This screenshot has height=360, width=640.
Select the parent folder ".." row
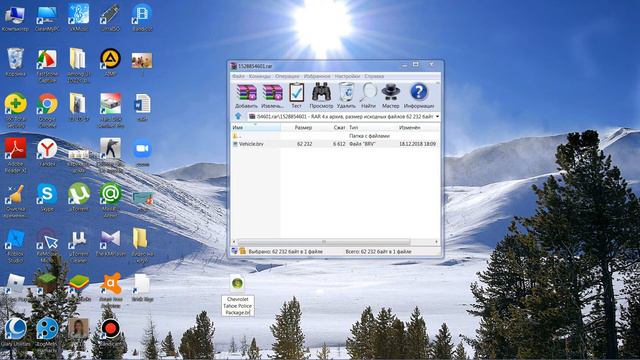(x=335, y=136)
